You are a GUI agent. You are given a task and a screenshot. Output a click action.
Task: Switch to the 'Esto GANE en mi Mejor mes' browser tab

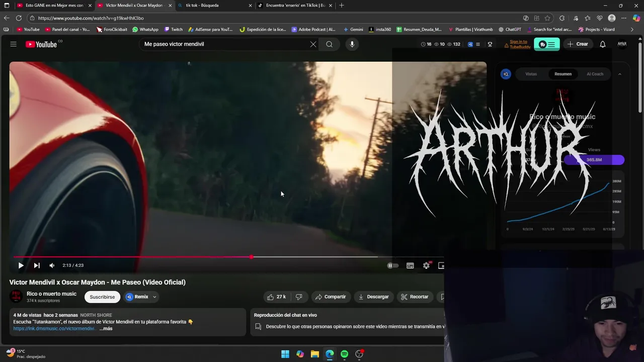point(54,6)
